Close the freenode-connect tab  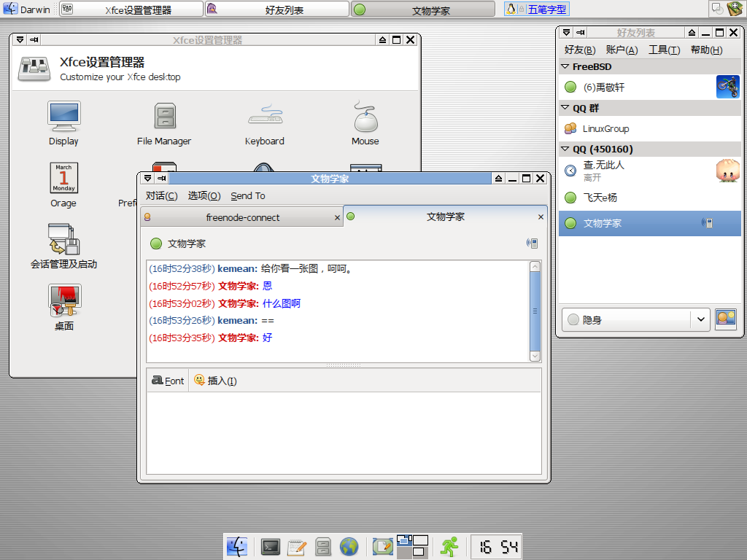337,217
